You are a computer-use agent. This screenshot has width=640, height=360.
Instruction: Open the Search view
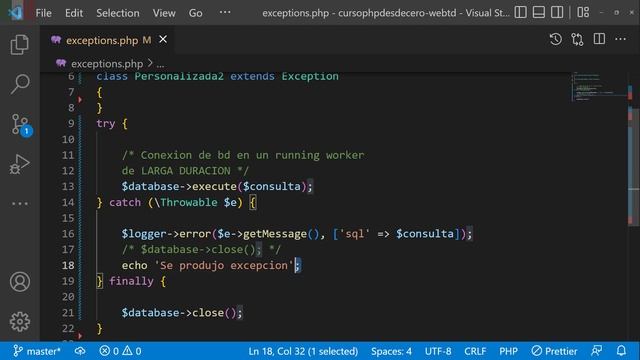pyautogui.click(x=20, y=84)
